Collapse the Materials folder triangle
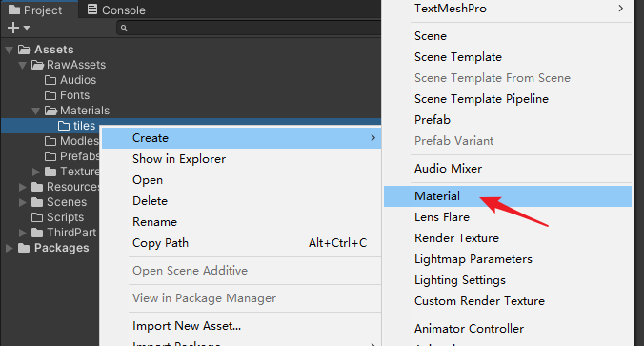 click(x=36, y=111)
